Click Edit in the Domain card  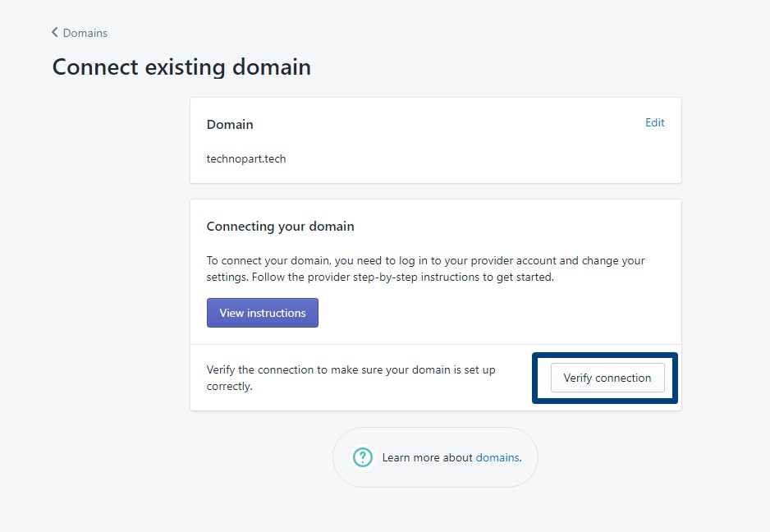coord(654,122)
